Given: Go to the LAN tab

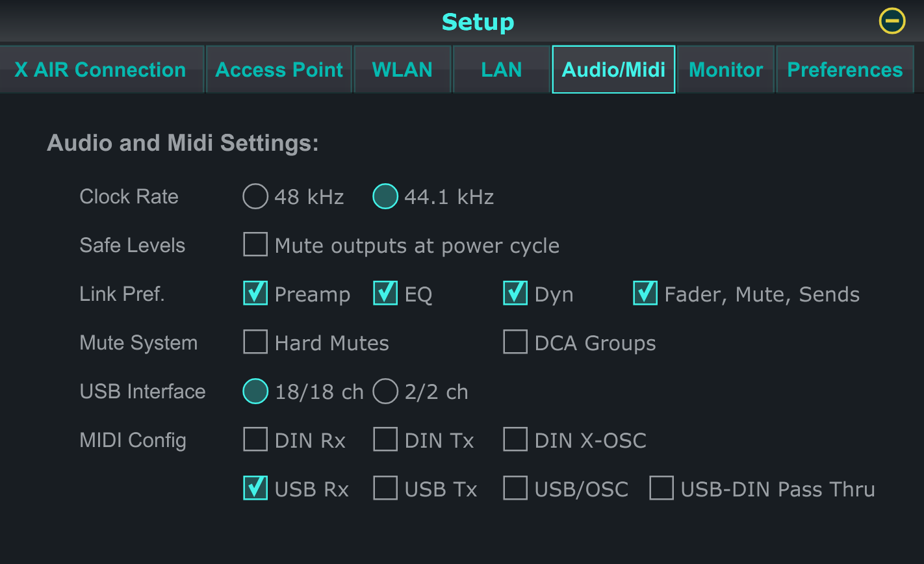Looking at the screenshot, I should point(501,70).
